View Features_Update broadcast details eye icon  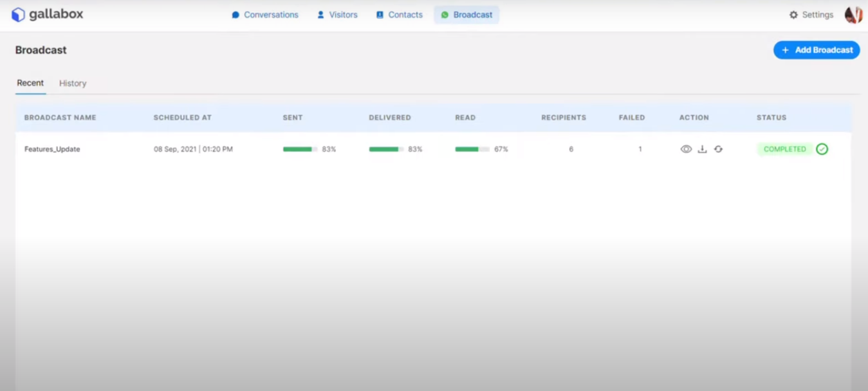click(686, 149)
